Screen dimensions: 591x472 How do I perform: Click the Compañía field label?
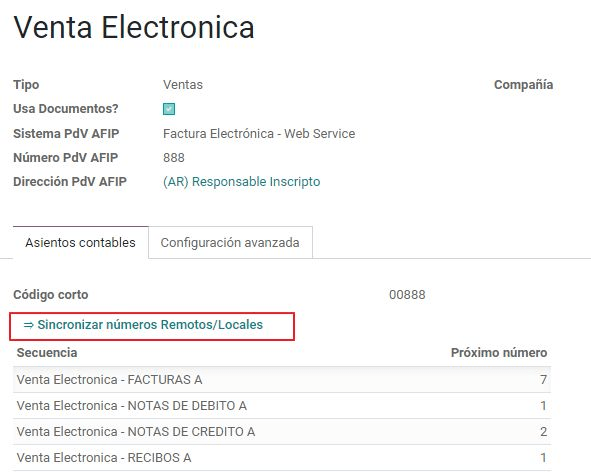click(x=524, y=85)
